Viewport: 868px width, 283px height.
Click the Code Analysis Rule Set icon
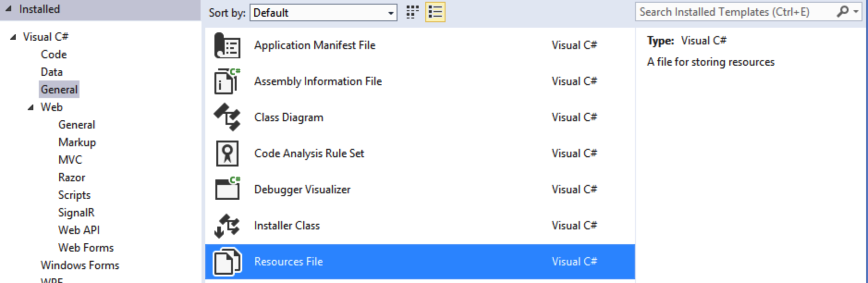(x=227, y=154)
